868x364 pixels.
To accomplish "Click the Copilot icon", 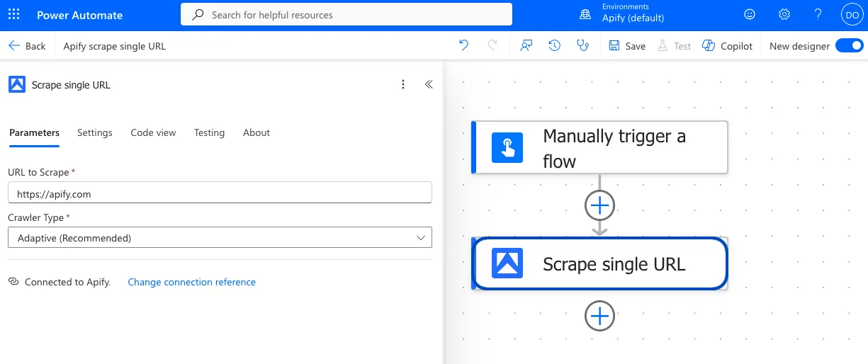I will [709, 45].
